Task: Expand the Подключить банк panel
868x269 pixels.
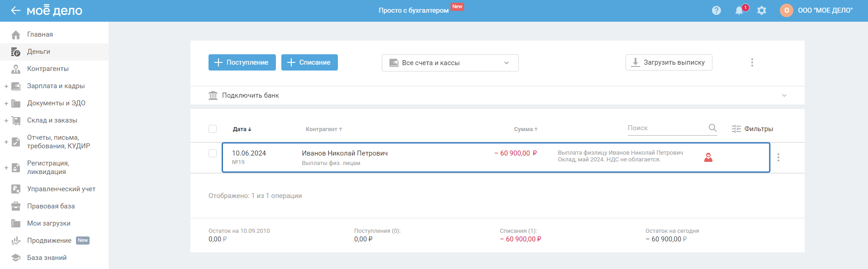Action: point(784,95)
